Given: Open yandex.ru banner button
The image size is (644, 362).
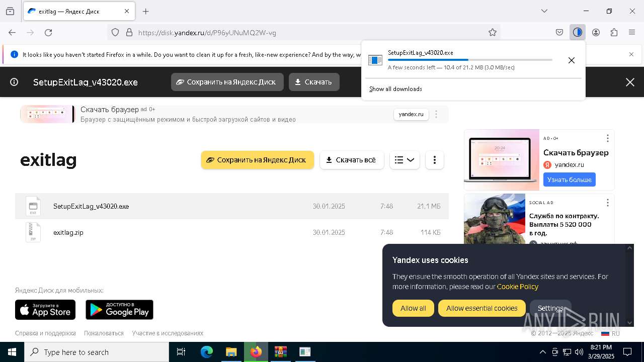Looking at the screenshot, I should (x=411, y=114).
